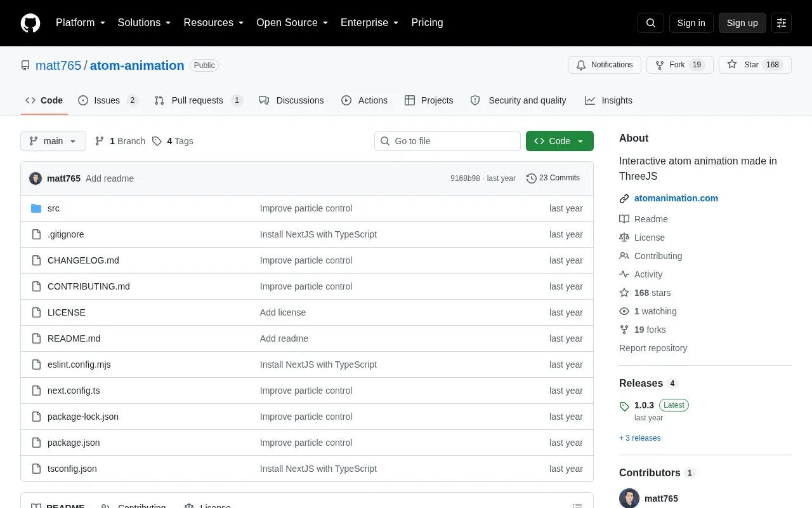Expand the Enterprise header menu
The image size is (812, 508).
[370, 23]
